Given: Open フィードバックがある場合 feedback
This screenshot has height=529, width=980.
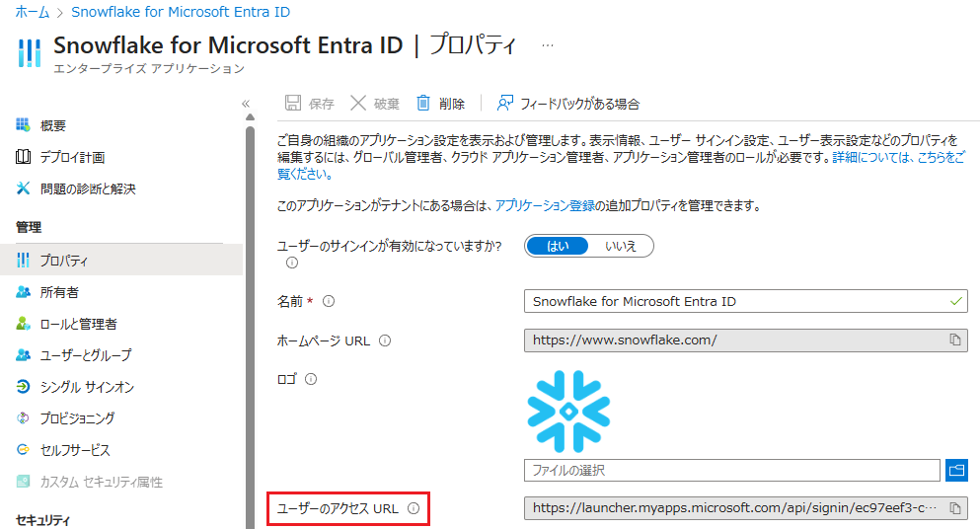Looking at the screenshot, I should [568, 104].
